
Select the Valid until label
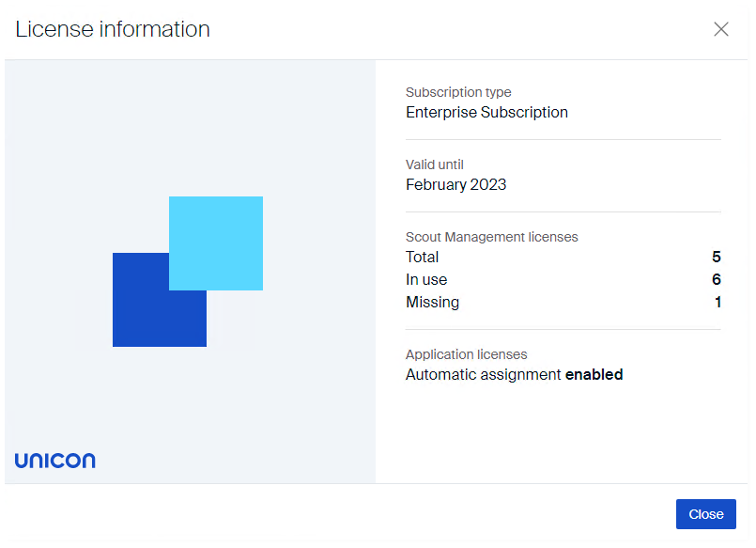(435, 164)
